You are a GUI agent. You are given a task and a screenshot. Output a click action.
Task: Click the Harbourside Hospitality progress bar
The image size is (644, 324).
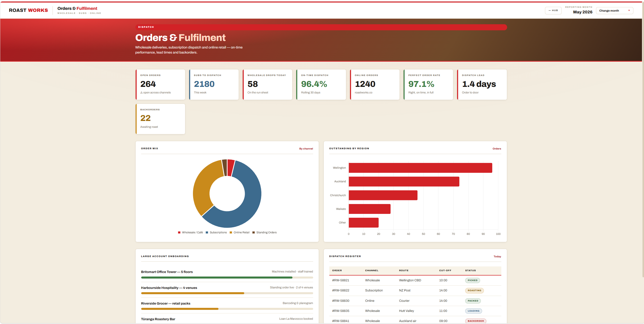pyautogui.click(x=227, y=293)
